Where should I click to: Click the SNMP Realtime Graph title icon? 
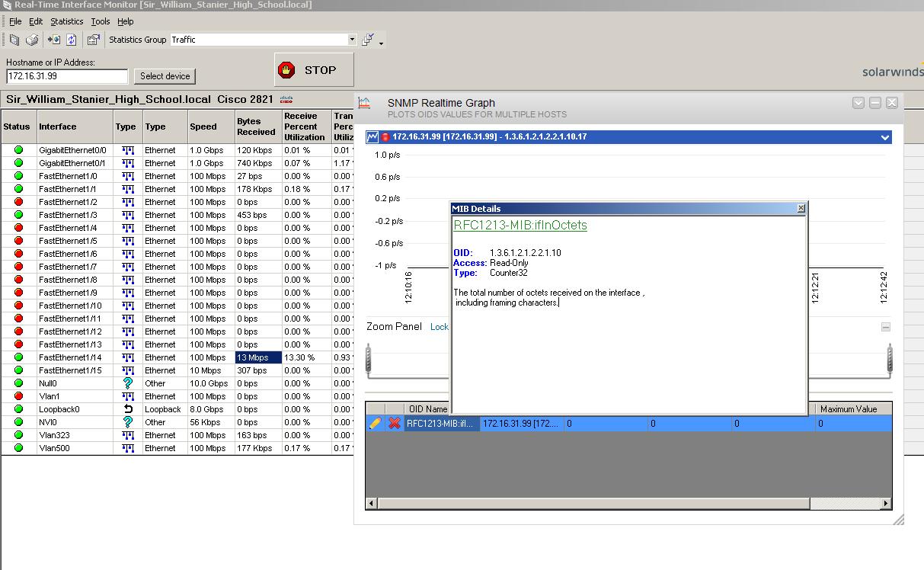tap(365, 103)
